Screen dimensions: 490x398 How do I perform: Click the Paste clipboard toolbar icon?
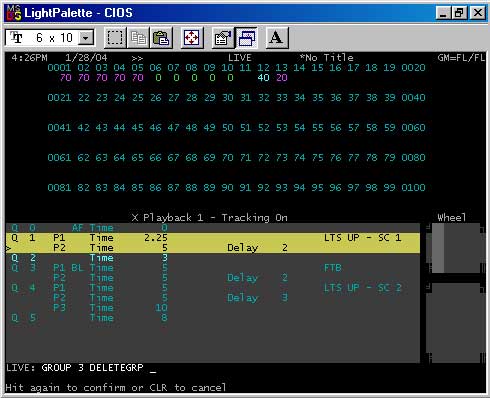161,38
